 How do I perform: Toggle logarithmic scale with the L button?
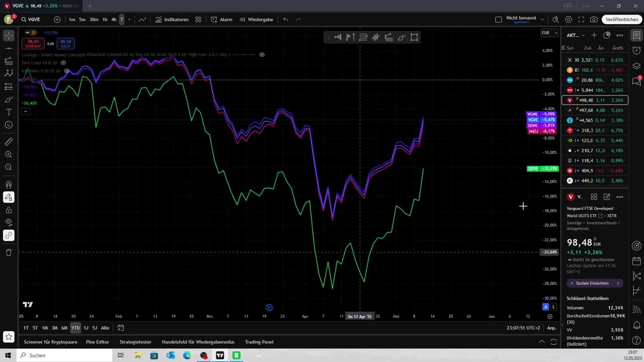tap(554, 307)
